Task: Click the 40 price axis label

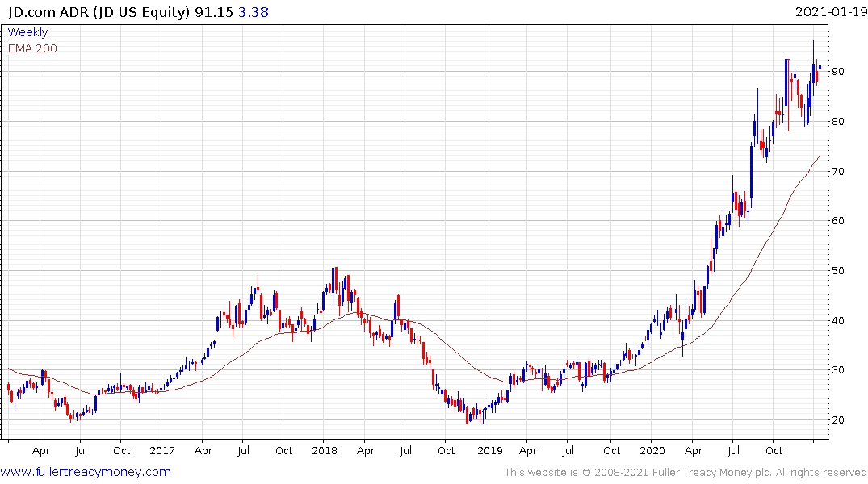Action: point(838,321)
